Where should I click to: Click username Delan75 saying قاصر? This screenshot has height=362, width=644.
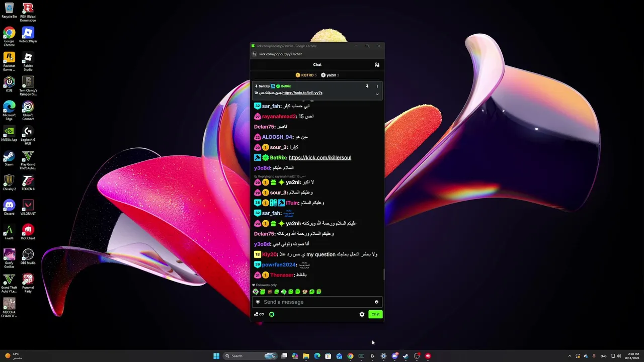coord(264,127)
